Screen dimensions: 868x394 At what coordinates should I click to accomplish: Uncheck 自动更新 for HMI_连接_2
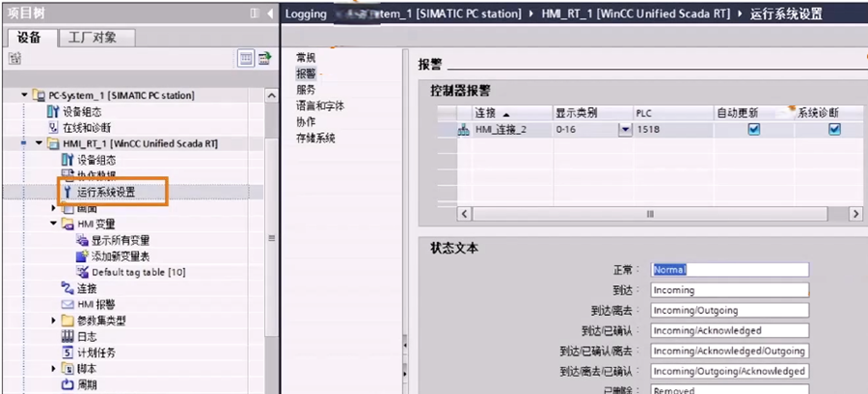753,129
